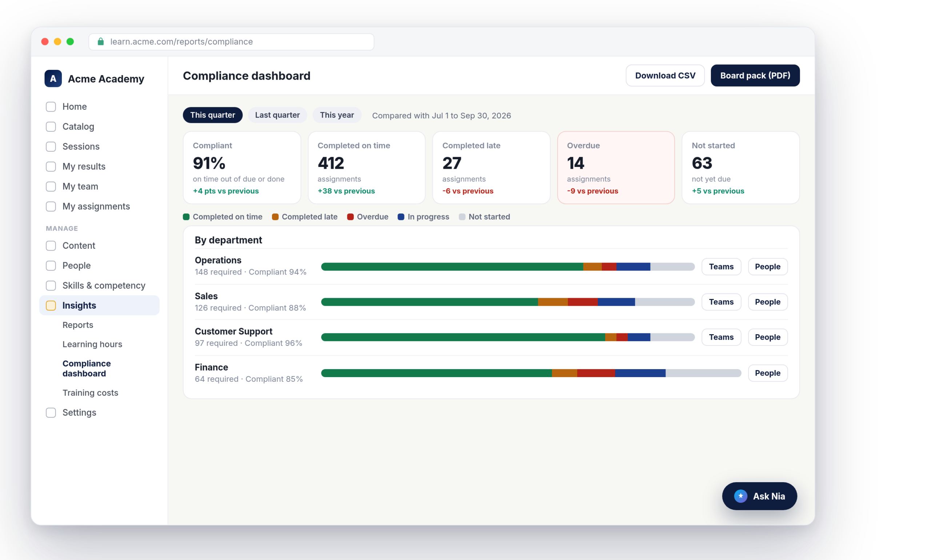Screen dimensions: 931x560
Task: Click the "97 required · Compliant 96%" text
Action: pyautogui.click(x=248, y=343)
